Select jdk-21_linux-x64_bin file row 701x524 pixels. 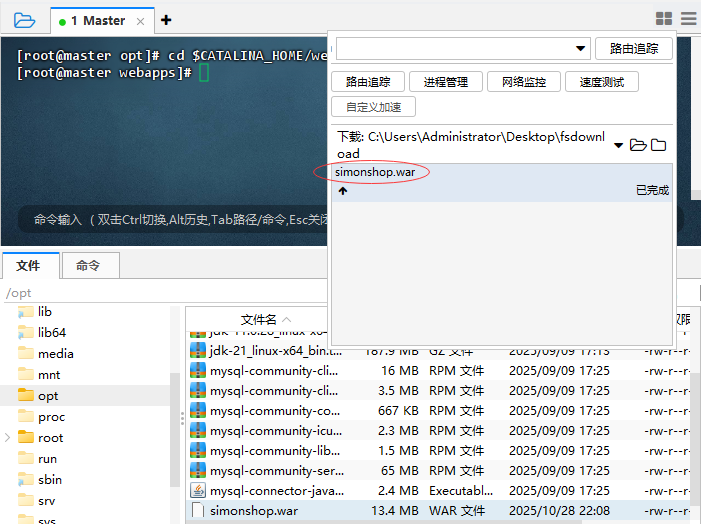pyautogui.click(x=276, y=351)
